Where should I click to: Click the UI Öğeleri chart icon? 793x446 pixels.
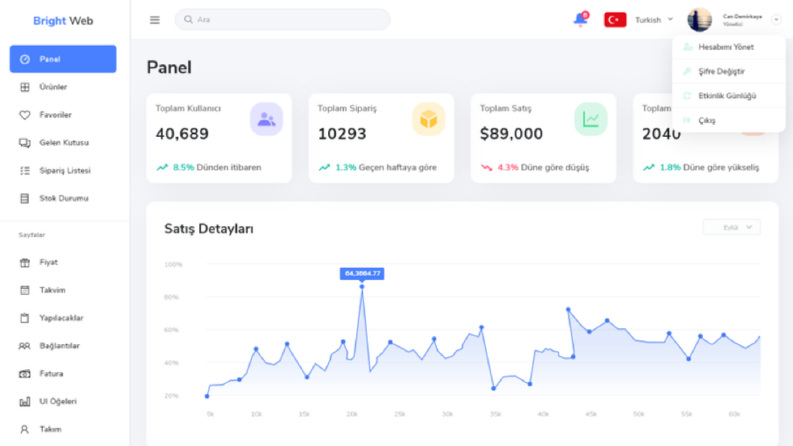tap(24, 402)
